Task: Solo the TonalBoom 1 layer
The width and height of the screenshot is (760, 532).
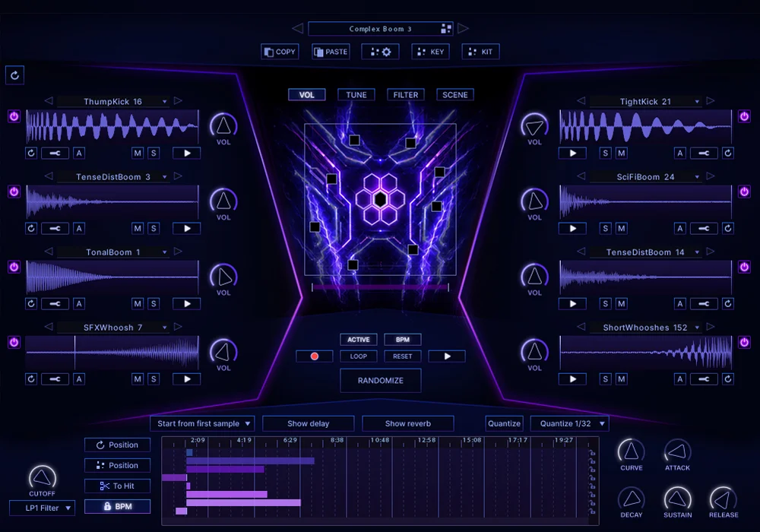Action: pyautogui.click(x=154, y=304)
